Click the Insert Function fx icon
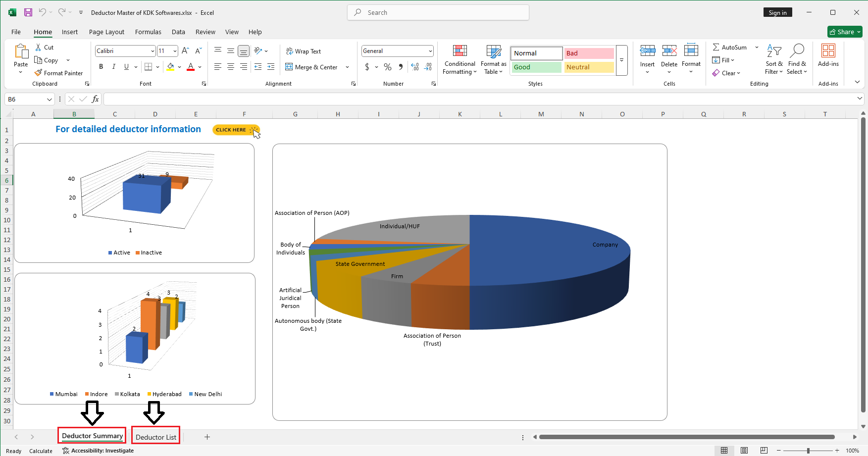The height and width of the screenshot is (456, 868). 96,99
